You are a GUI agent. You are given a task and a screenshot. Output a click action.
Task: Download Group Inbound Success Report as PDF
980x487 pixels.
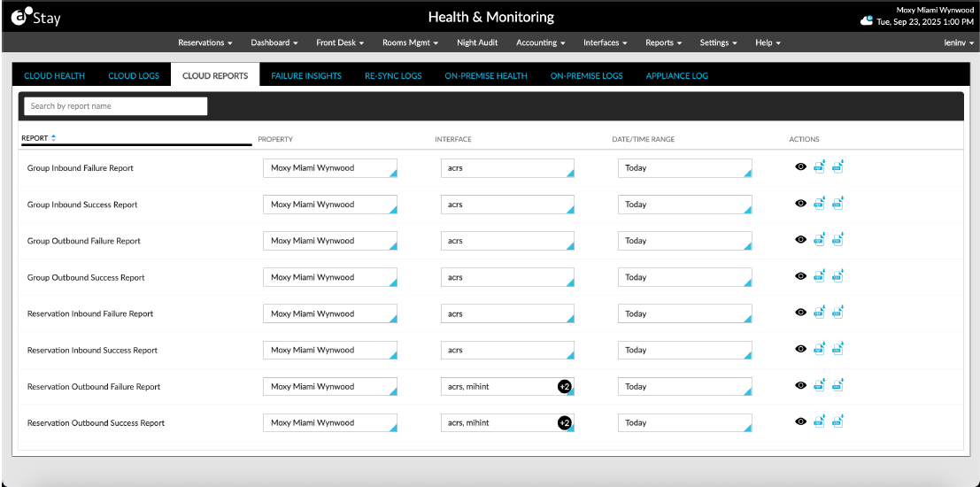point(820,203)
